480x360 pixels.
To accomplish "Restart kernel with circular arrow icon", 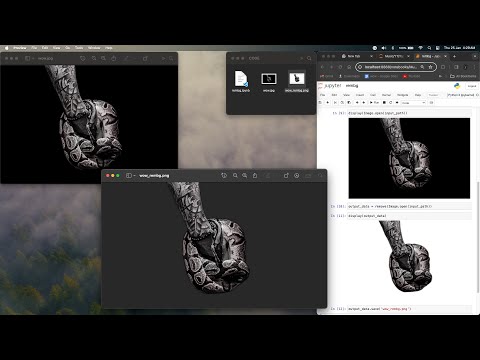I will (x=390, y=103).
